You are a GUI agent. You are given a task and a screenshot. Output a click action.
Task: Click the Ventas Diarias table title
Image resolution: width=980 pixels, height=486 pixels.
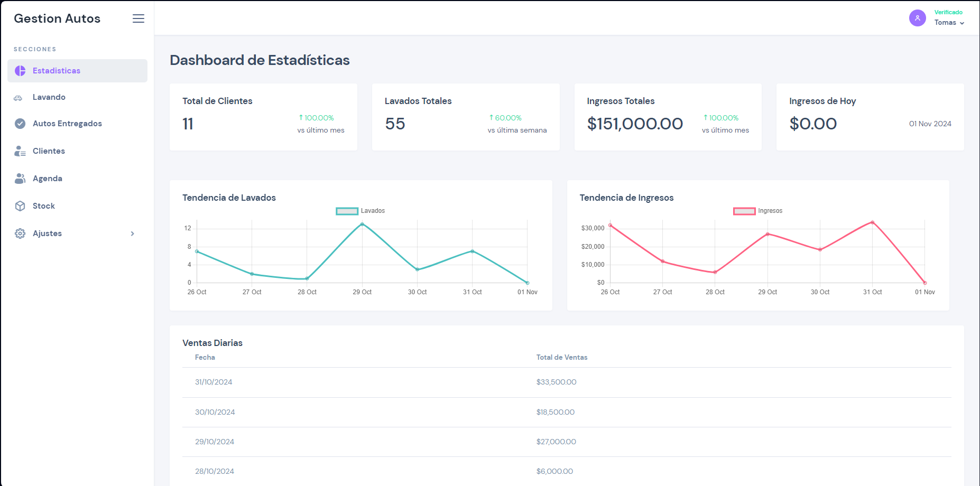(212, 343)
